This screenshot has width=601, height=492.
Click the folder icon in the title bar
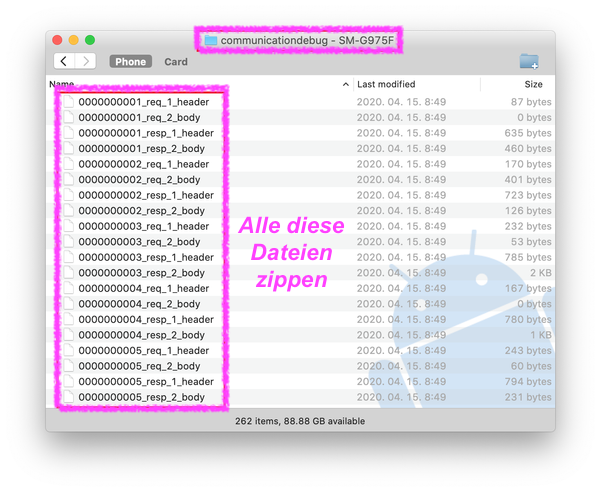click(x=211, y=40)
